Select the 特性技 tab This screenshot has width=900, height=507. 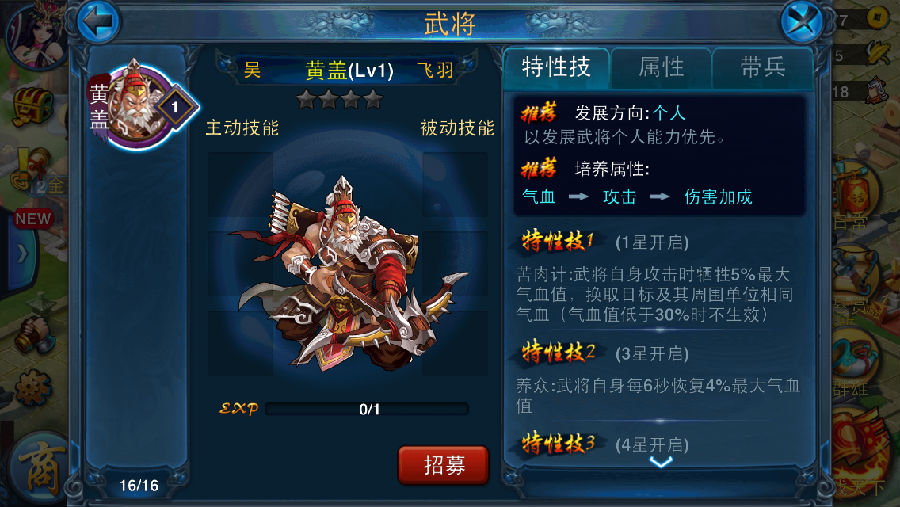point(556,68)
